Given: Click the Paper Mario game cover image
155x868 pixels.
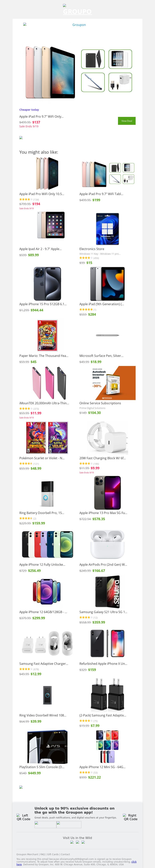Looking at the screenshot, I should (x=47, y=336).
